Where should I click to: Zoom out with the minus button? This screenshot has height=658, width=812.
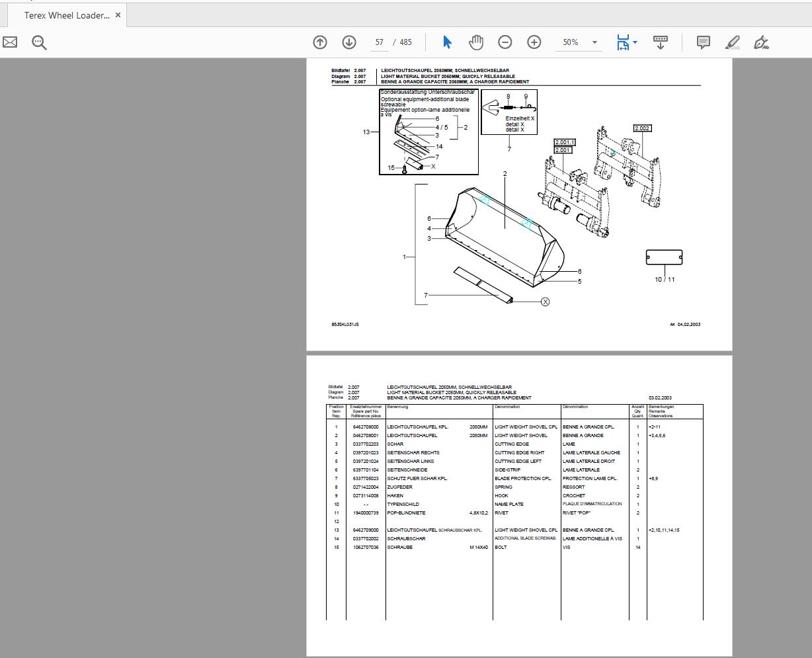505,42
